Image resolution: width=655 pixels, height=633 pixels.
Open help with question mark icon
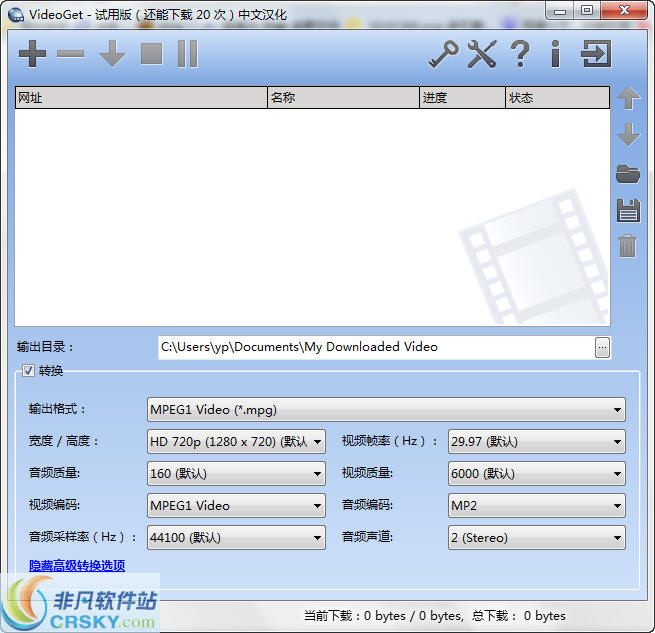tap(520, 54)
